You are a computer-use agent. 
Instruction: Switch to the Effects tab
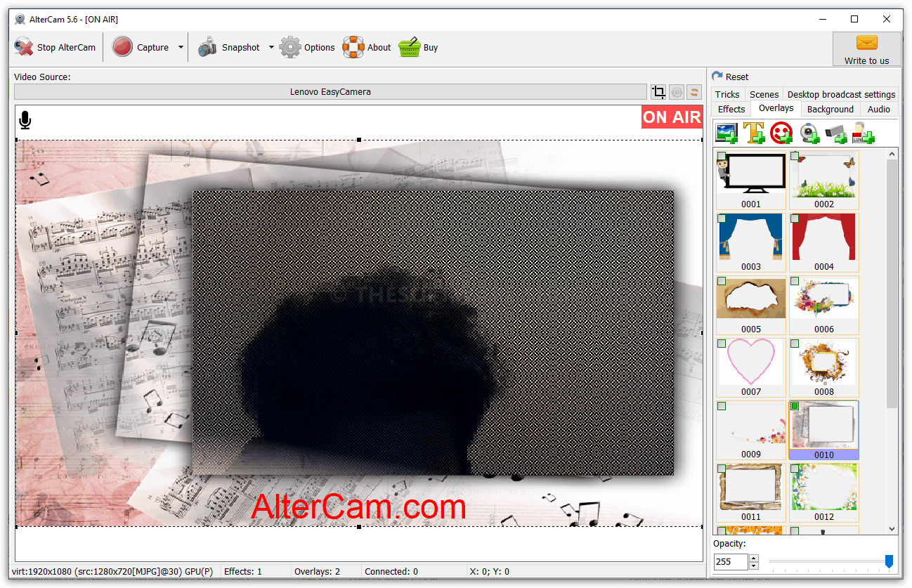click(731, 109)
